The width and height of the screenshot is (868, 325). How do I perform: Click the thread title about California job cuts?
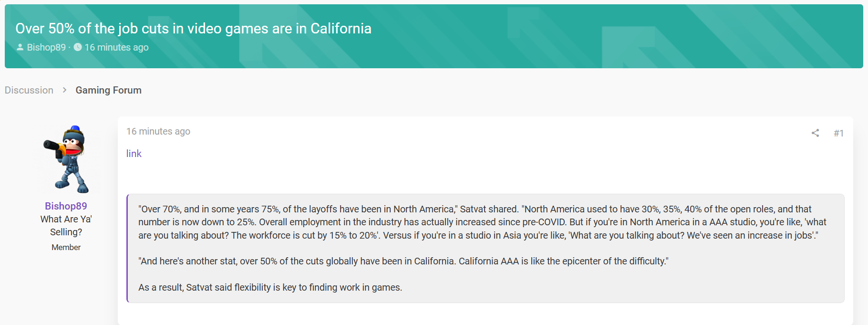[193, 29]
